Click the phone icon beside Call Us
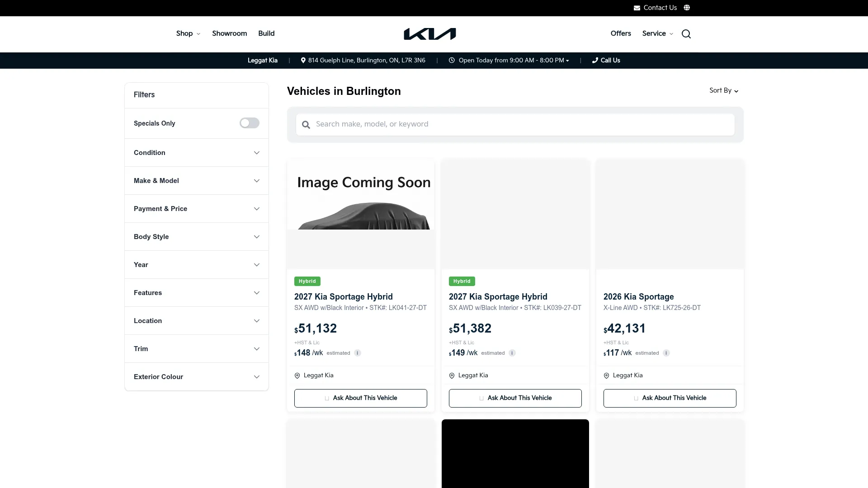The height and width of the screenshot is (488, 868). [595, 60]
